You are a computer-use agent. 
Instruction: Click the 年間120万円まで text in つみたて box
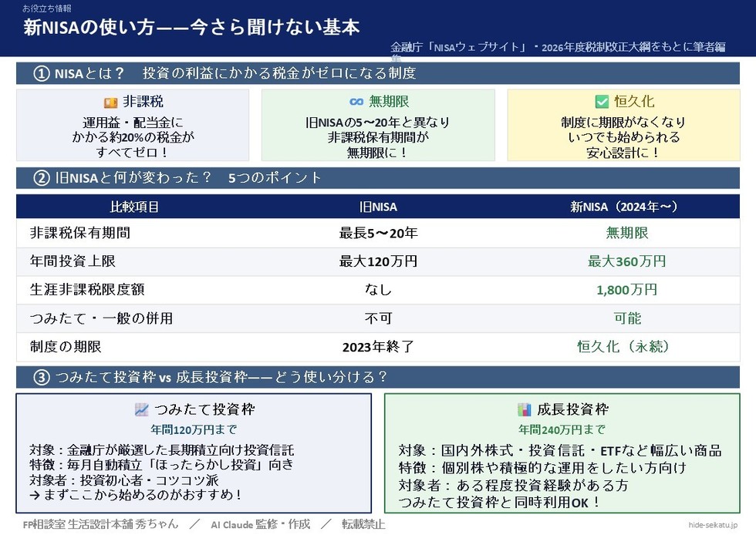194,429
